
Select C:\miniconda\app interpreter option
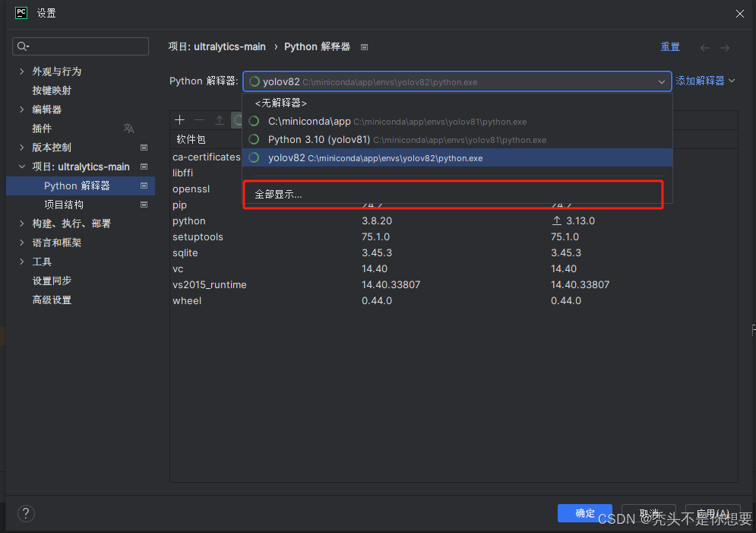[457, 122]
